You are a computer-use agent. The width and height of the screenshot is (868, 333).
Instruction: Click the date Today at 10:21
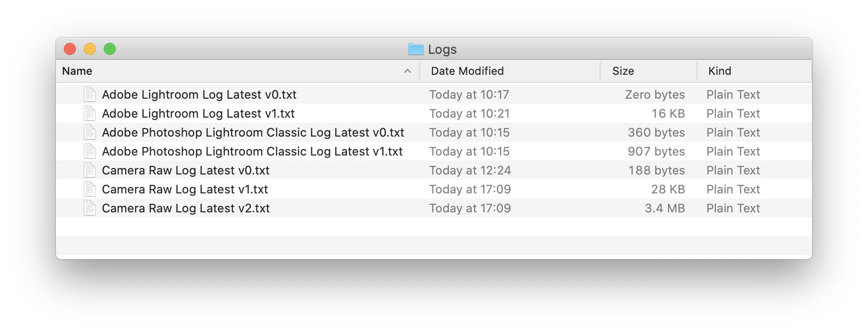tap(469, 114)
